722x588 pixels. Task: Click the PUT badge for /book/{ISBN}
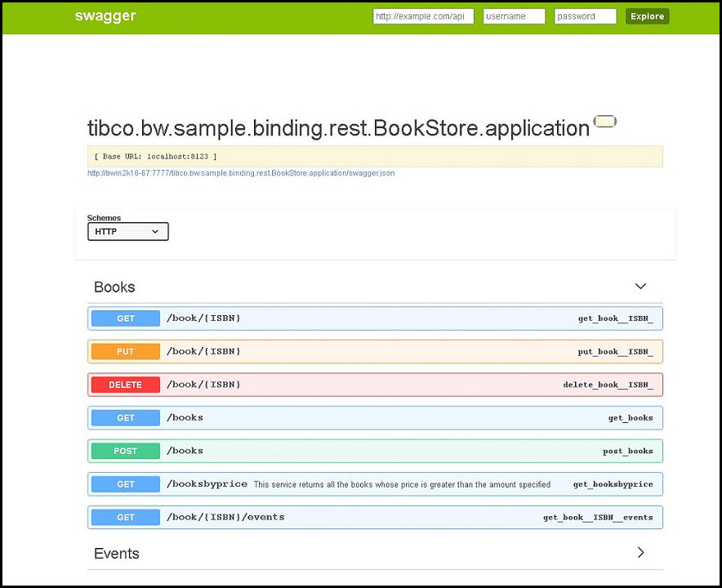click(x=126, y=351)
